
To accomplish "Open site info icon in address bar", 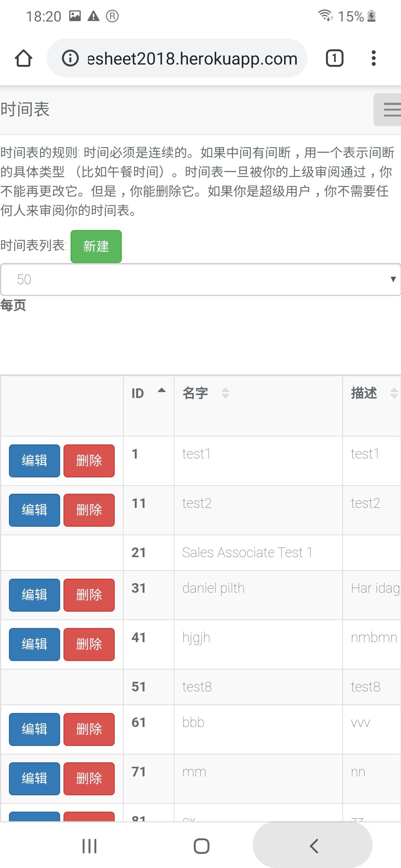I will [70, 58].
